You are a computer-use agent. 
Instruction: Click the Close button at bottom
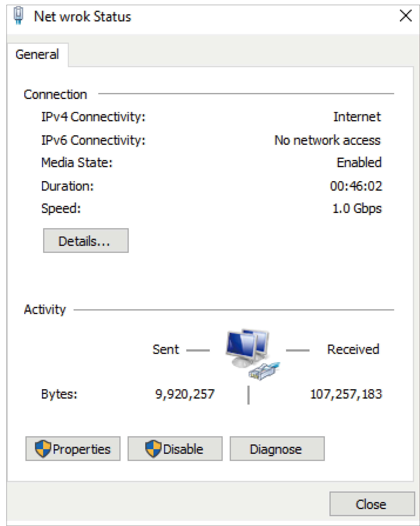(372, 504)
